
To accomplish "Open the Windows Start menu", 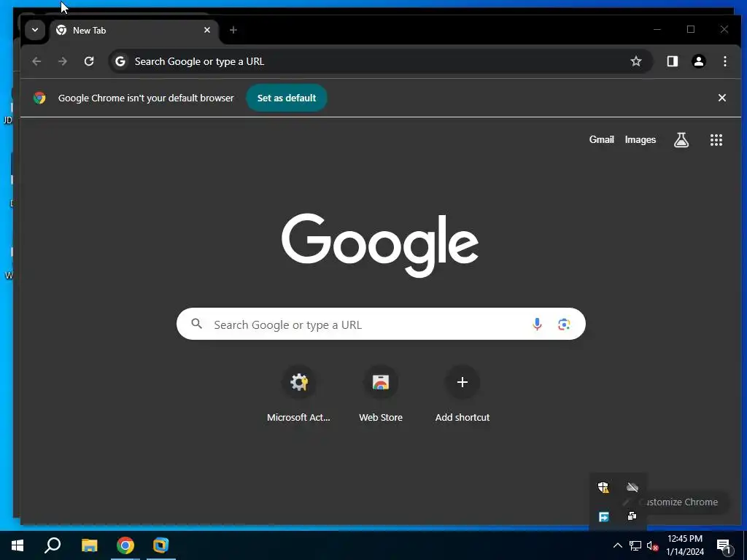I will click(18, 545).
